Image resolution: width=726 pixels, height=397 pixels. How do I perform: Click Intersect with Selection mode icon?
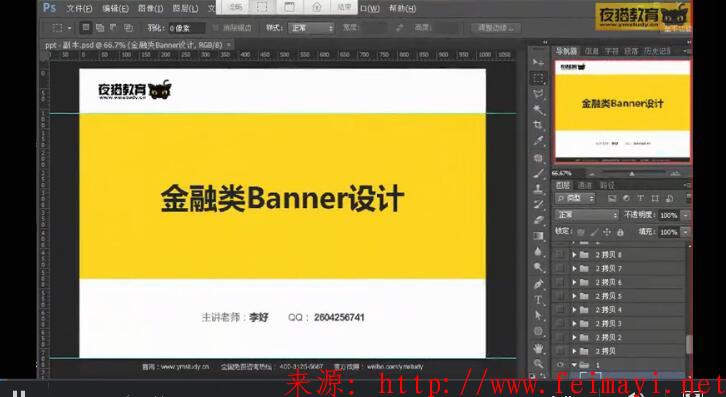pos(128,28)
